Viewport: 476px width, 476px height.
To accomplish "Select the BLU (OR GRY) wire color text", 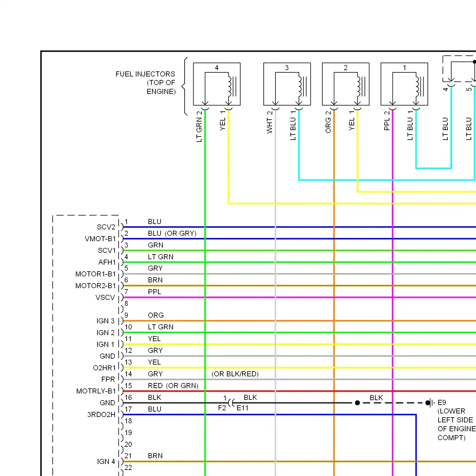I will tap(172, 234).
